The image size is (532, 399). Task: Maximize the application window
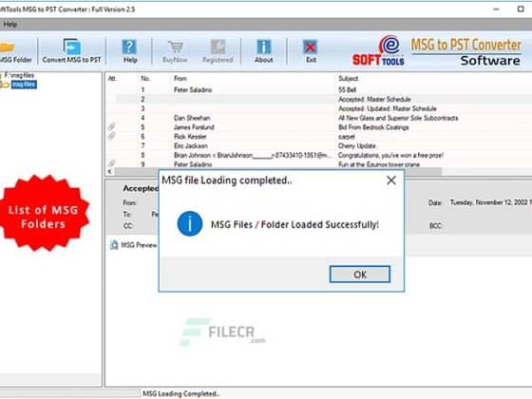521,9
